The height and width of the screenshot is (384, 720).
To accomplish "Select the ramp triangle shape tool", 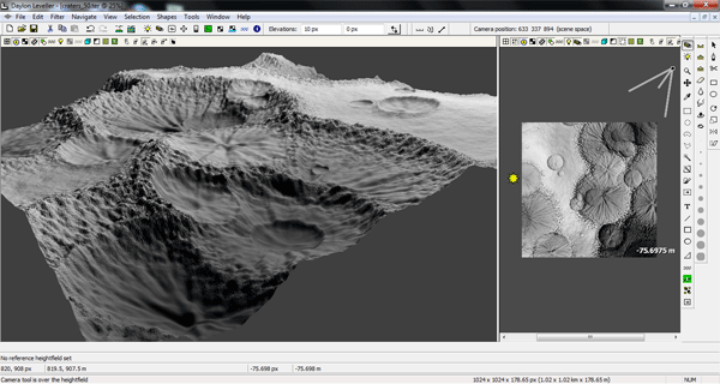I will click(687, 255).
